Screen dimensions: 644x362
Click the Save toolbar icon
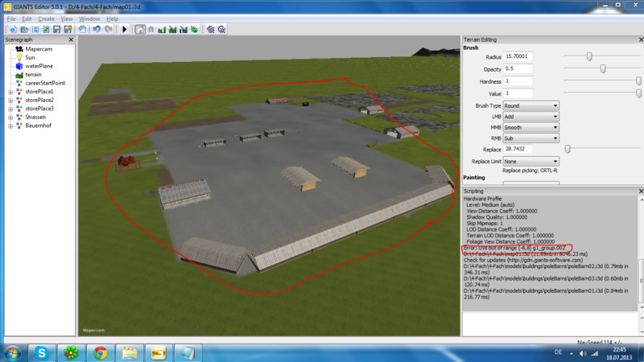click(56, 30)
